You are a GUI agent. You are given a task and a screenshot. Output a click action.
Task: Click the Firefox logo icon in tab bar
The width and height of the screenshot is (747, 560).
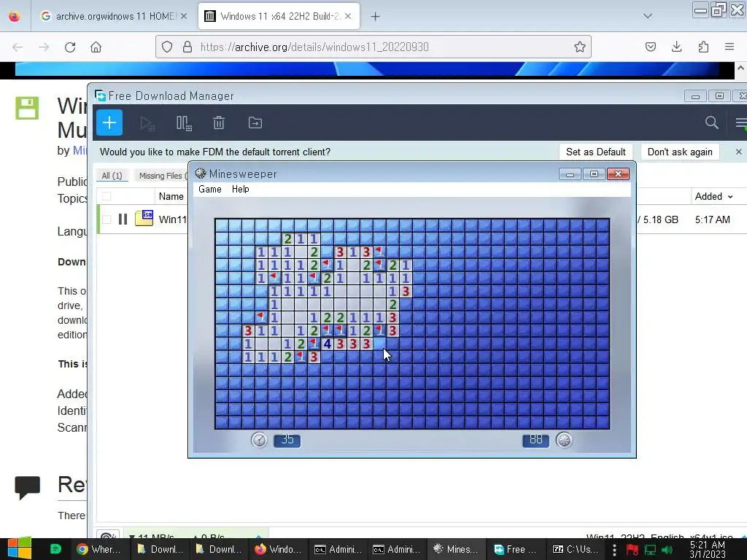coord(15,17)
